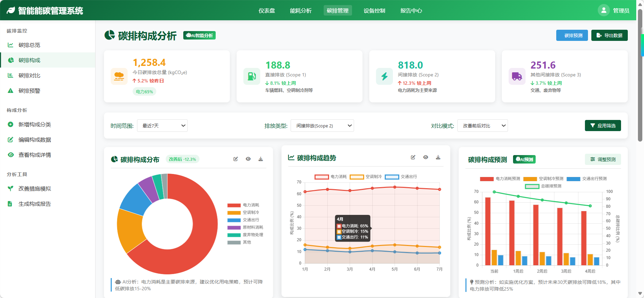This screenshot has width=644, height=298.
Task: Click the truck icon for Scope 3
Action: point(517,76)
